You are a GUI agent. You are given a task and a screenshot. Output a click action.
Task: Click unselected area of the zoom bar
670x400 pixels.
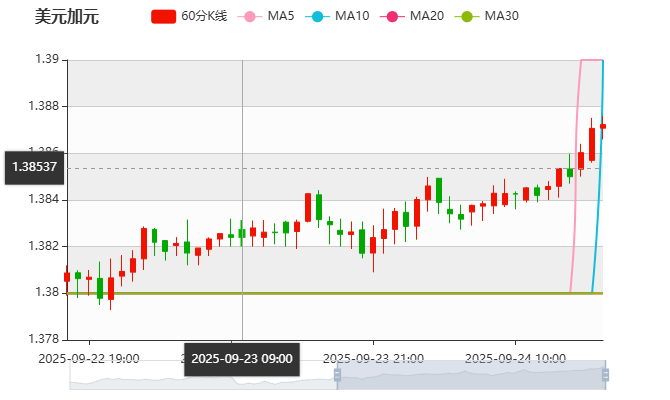point(200,375)
